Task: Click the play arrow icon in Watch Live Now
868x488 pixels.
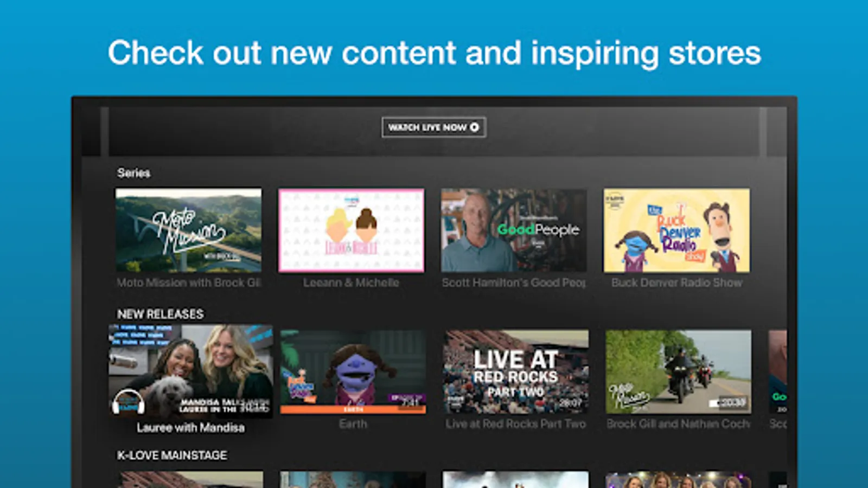Action: point(474,127)
